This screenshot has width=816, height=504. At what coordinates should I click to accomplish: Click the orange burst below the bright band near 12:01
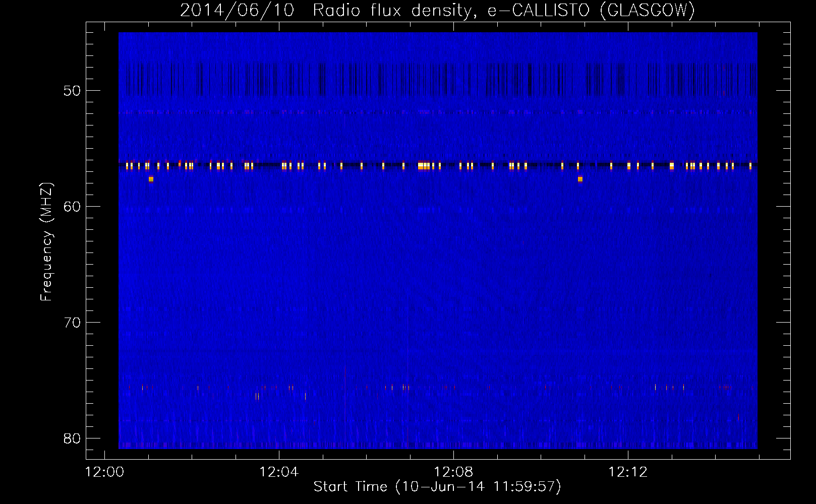coord(151,179)
